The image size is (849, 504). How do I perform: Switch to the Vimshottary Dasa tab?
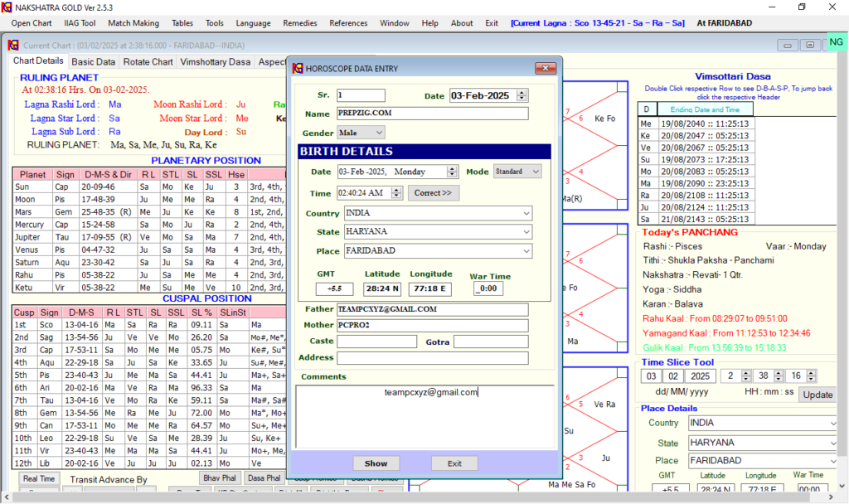(215, 61)
